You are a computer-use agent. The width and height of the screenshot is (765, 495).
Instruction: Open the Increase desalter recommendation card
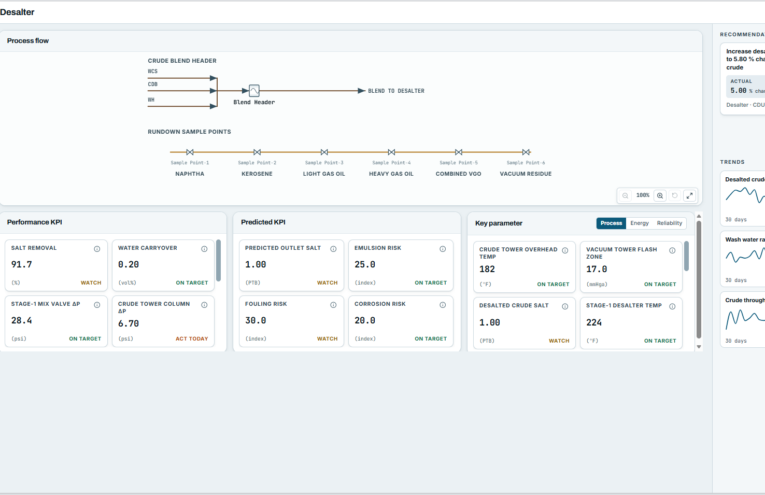click(743, 79)
